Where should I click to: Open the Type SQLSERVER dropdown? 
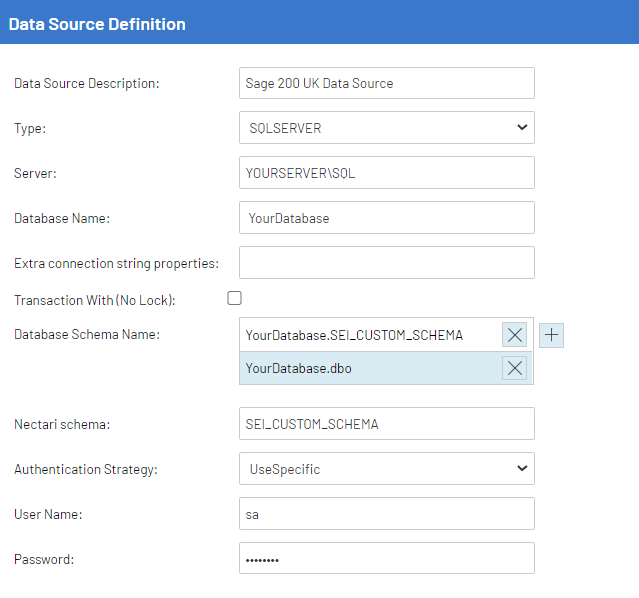pos(387,128)
